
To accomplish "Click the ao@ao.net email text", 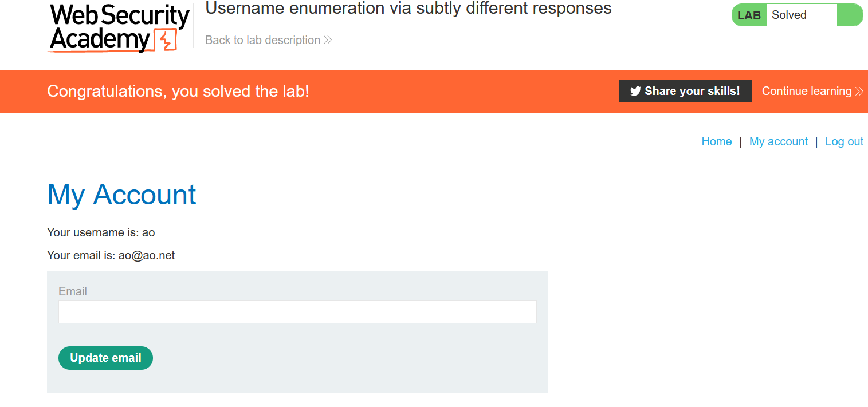I will 147,255.
